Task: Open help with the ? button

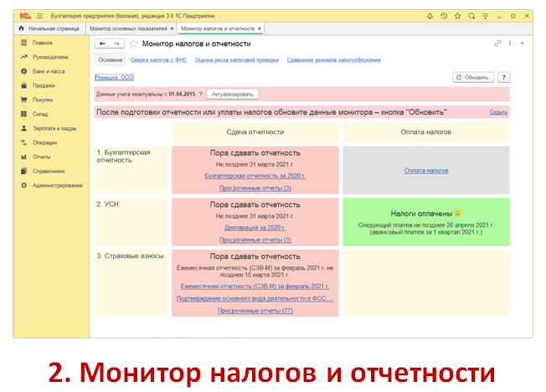Action: click(503, 77)
